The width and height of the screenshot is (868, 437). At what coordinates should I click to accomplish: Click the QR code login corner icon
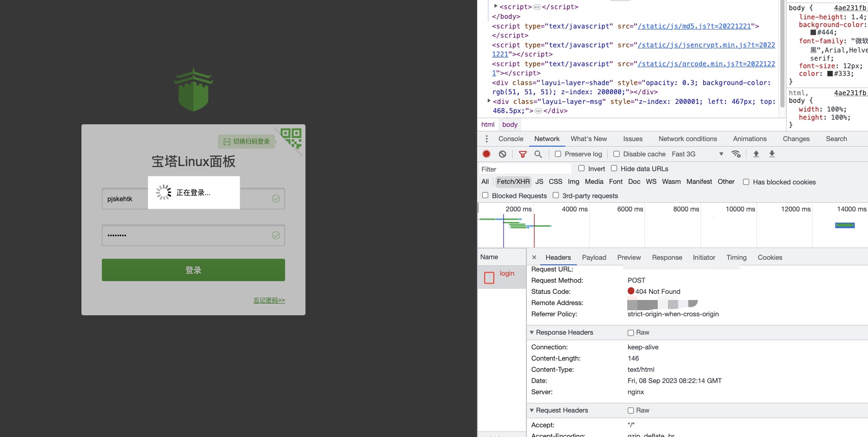(291, 138)
